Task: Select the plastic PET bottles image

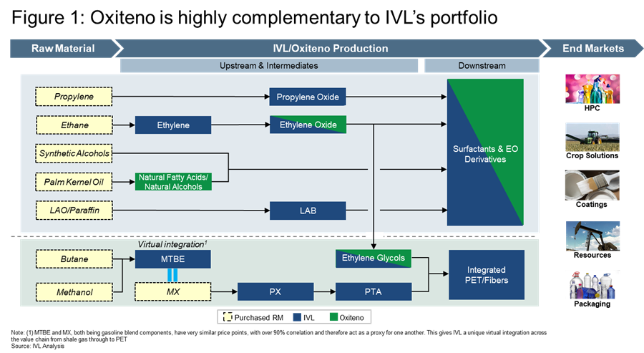Action: point(592,284)
